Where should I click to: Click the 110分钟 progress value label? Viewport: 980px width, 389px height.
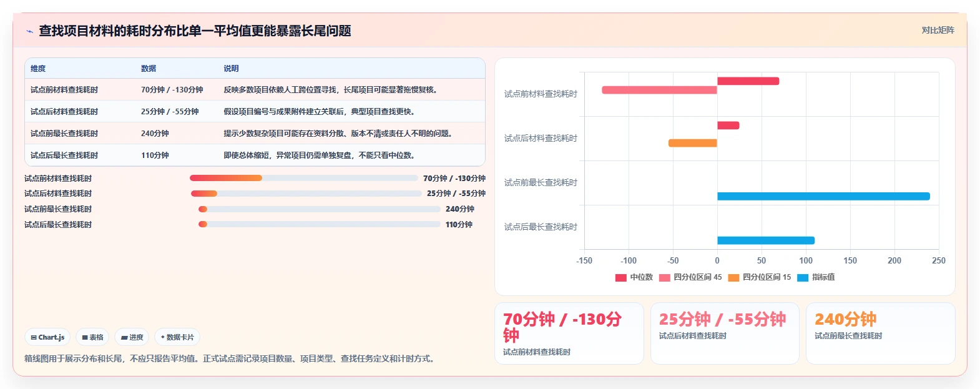point(459,224)
